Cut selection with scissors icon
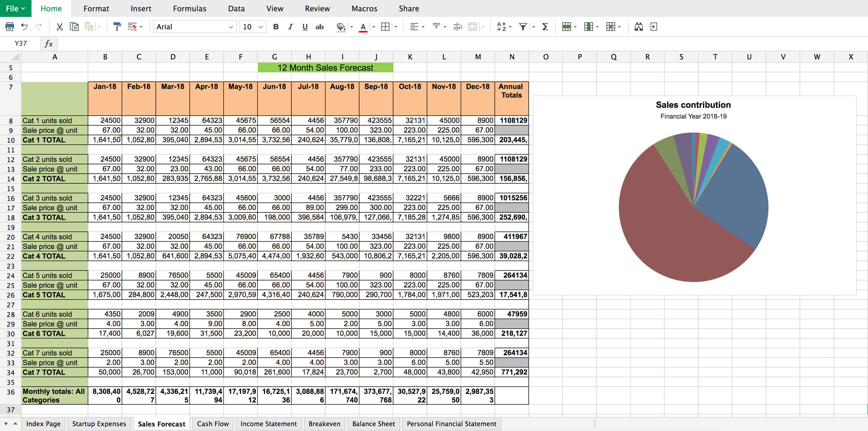This screenshot has height=431, width=868. point(60,27)
